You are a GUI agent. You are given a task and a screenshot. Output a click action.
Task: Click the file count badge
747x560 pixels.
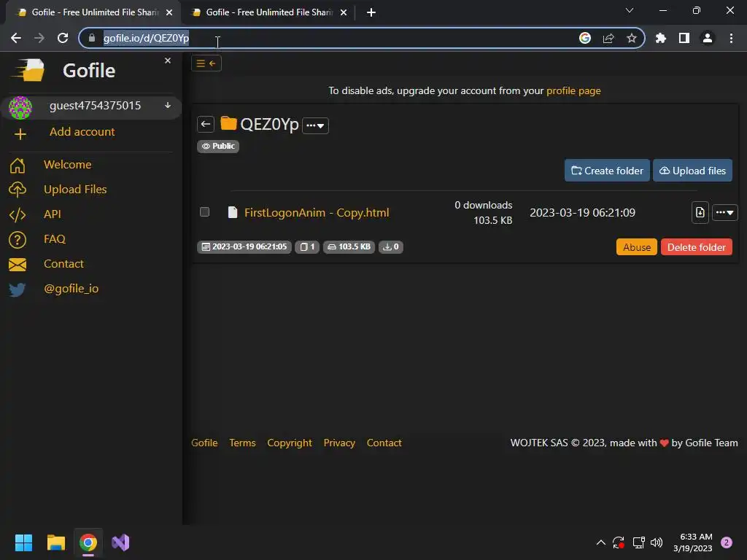pos(307,246)
